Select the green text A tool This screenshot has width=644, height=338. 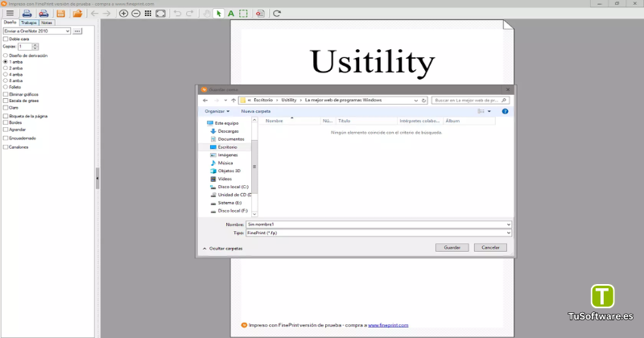click(x=231, y=14)
